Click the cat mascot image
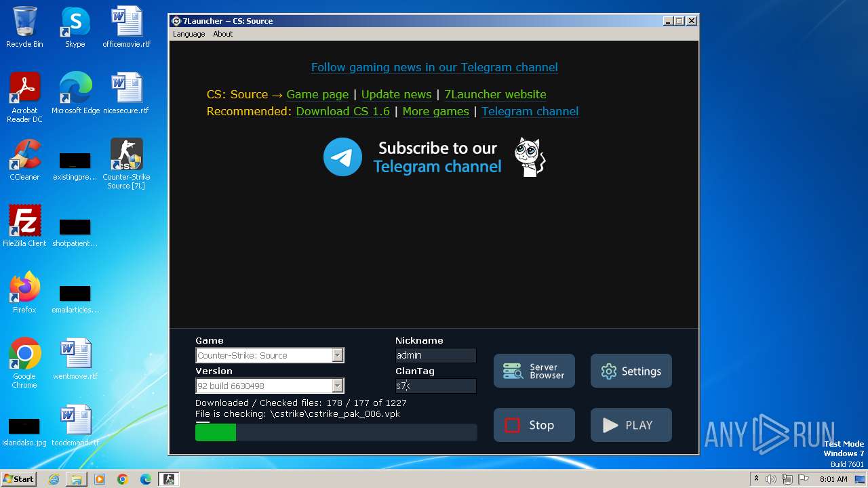Screen dimensions: 868x488 click(530, 157)
